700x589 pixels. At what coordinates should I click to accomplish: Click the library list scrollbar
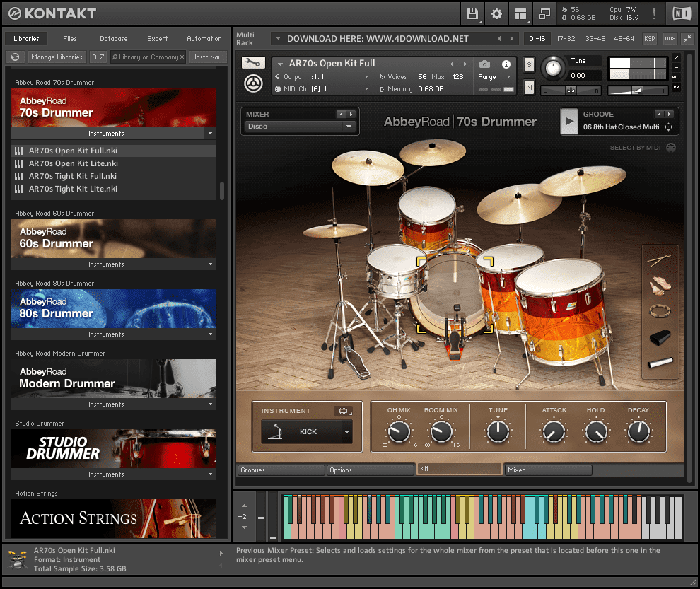pyautogui.click(x=221, y=190)
